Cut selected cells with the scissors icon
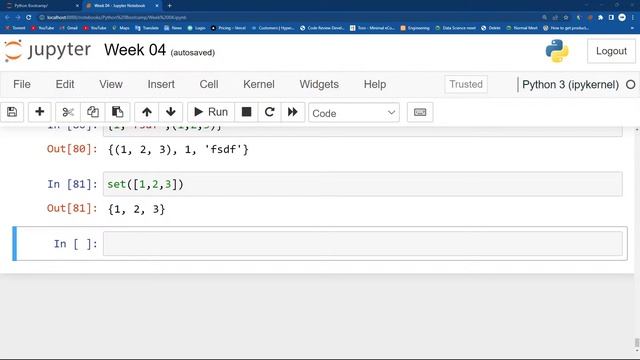Image resolution: width=640 pixels, height=360 pixels. pyautogui.click(x=68, y=112)
